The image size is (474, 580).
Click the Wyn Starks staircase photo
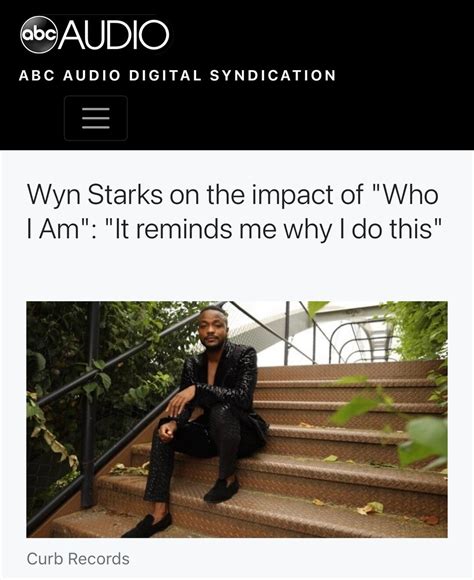click(x=237, y=419)
